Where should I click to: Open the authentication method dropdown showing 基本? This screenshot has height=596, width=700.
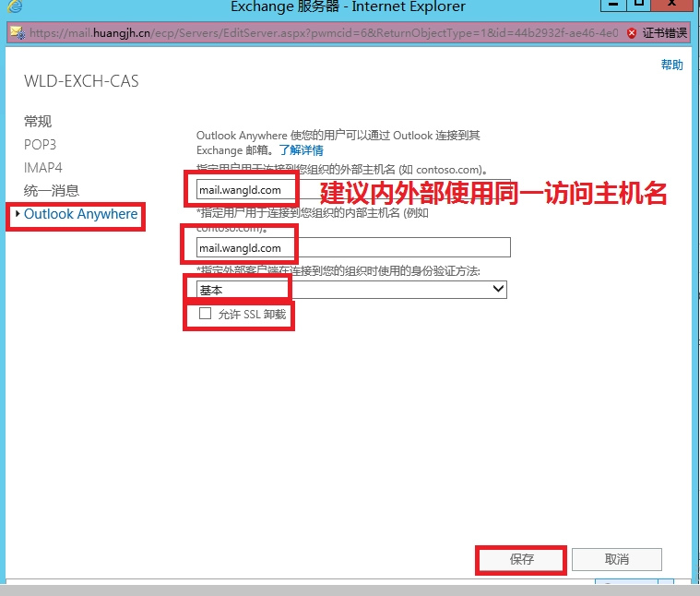[350, 289]
